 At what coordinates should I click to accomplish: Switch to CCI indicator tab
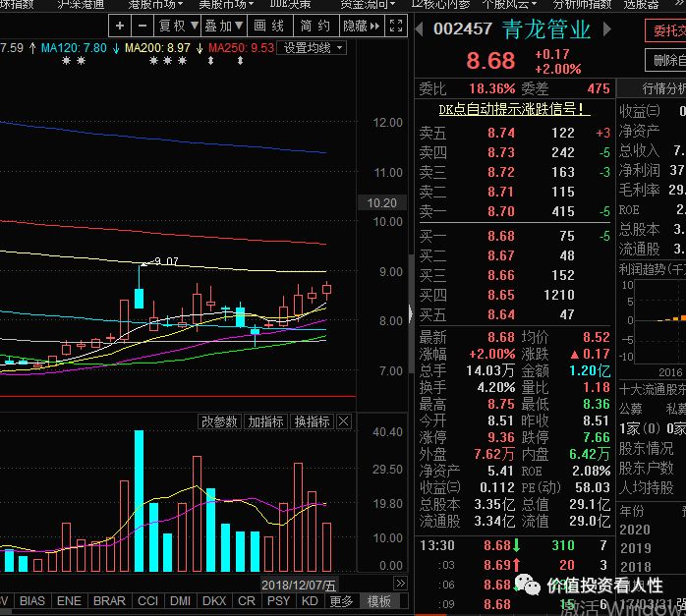[147, 600]
